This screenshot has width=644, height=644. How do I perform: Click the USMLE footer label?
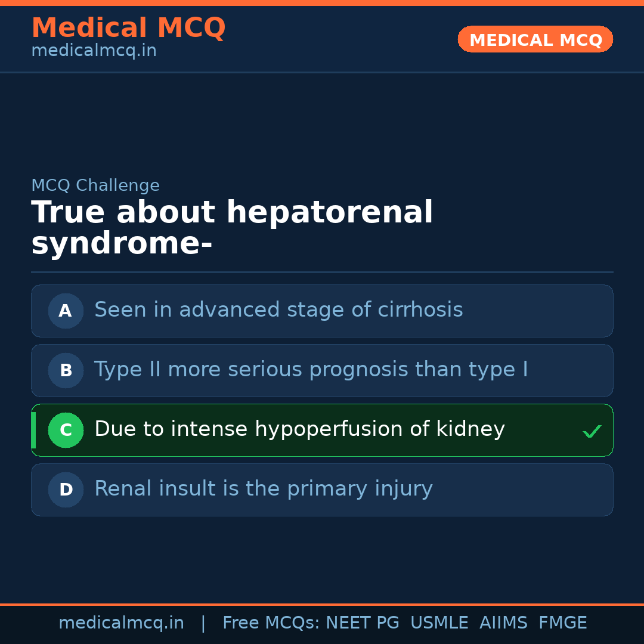click(439, 623)
